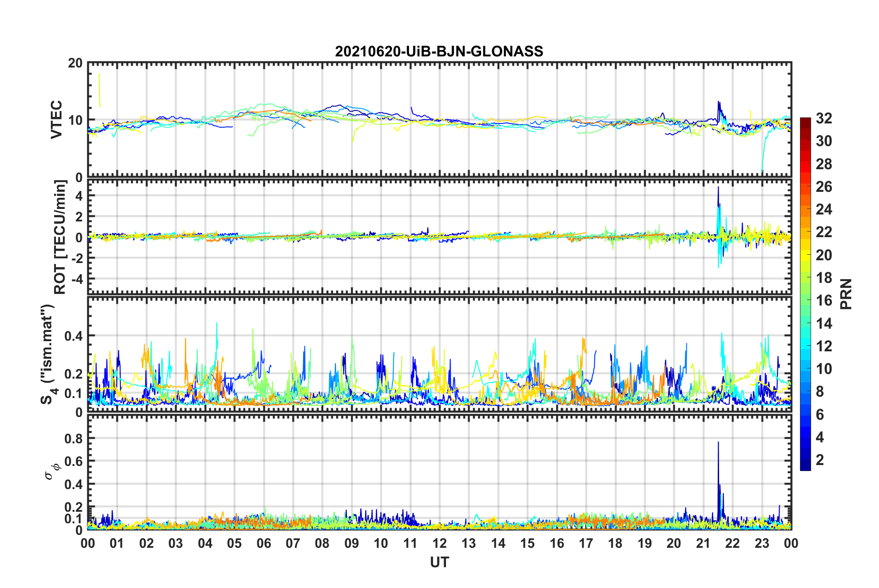Select the ROT [TECU/min] axis label
The image size is (879, 588).
[x=60, y=237]
